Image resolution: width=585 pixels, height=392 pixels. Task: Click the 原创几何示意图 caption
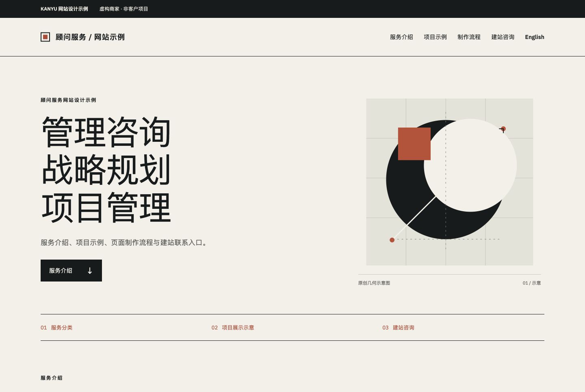374,283
